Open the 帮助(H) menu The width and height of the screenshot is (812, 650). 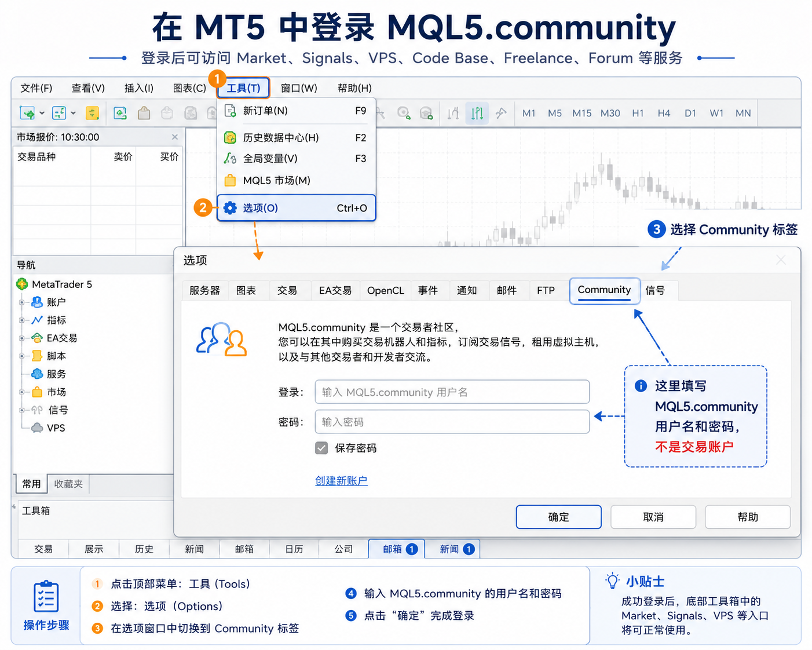(354, 88)
